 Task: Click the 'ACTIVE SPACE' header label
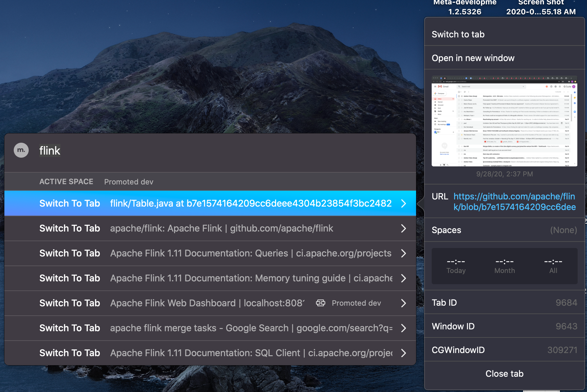[66, 182]
